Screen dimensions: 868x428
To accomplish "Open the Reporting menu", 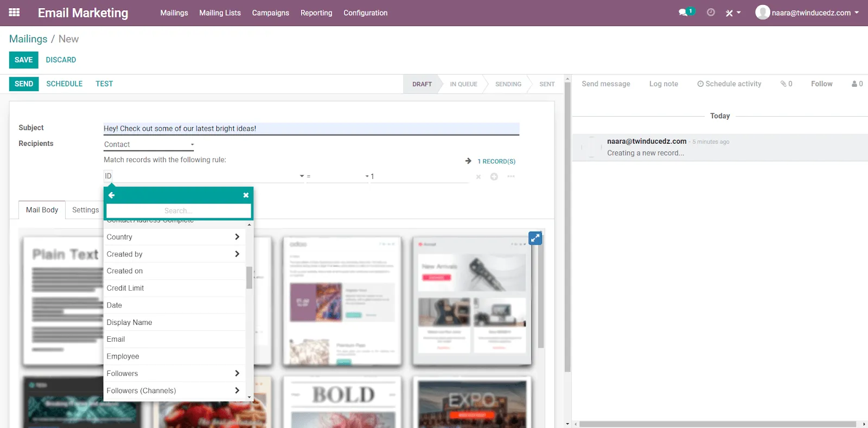I will point(316,13).
